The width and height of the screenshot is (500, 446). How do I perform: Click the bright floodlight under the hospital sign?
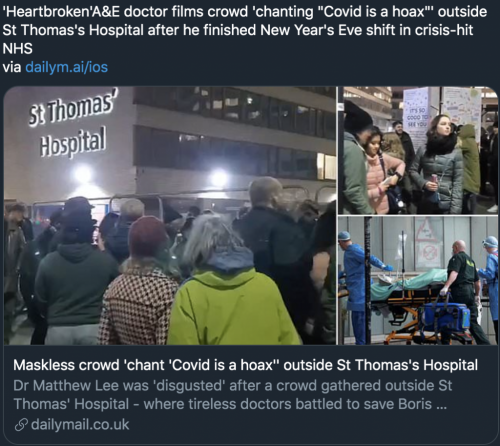pyautogui.click(x=82, y=174)
